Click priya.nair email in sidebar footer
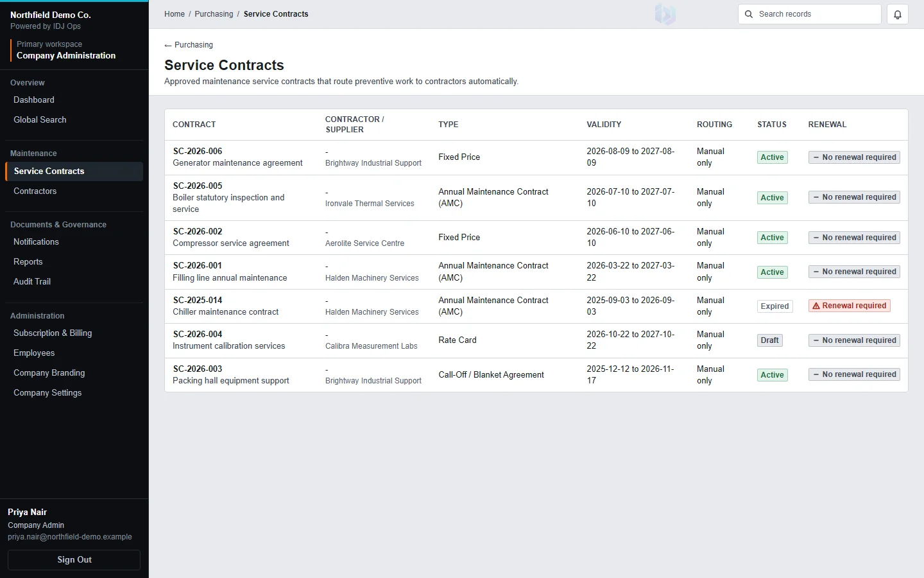The image size is (924, 578). [70, 537]
